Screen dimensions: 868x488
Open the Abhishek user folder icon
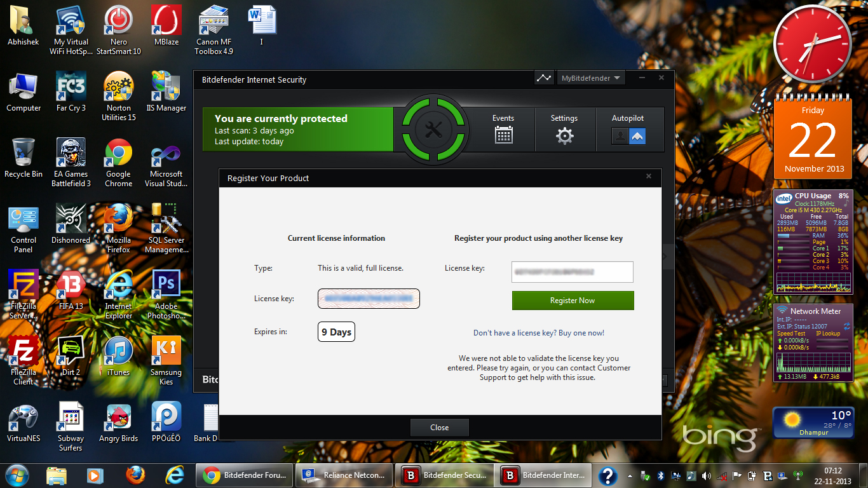24,25
